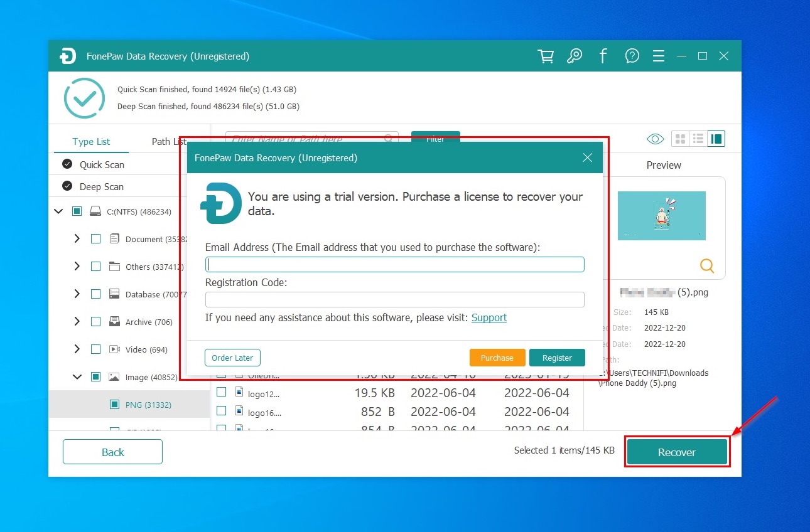This screenshot has height=532, width=810.
Task: Click the Email Address field
Action: click(394, 264)
